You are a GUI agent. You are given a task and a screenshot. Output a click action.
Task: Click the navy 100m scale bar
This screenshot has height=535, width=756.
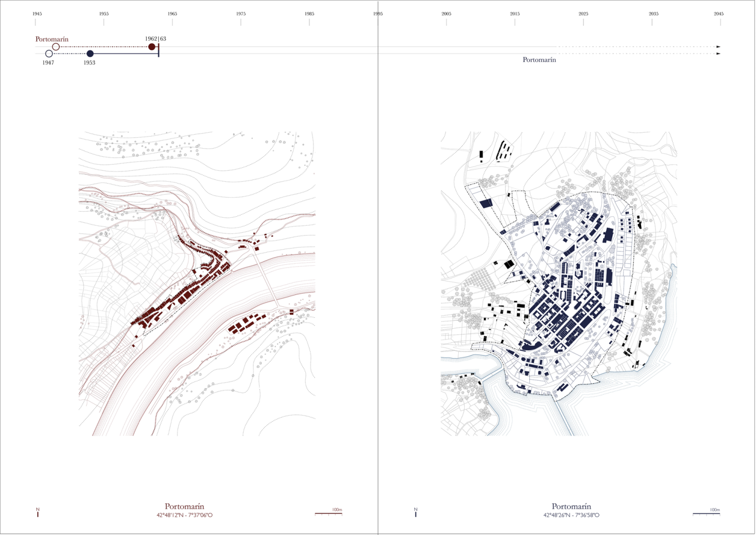point(706,514)
